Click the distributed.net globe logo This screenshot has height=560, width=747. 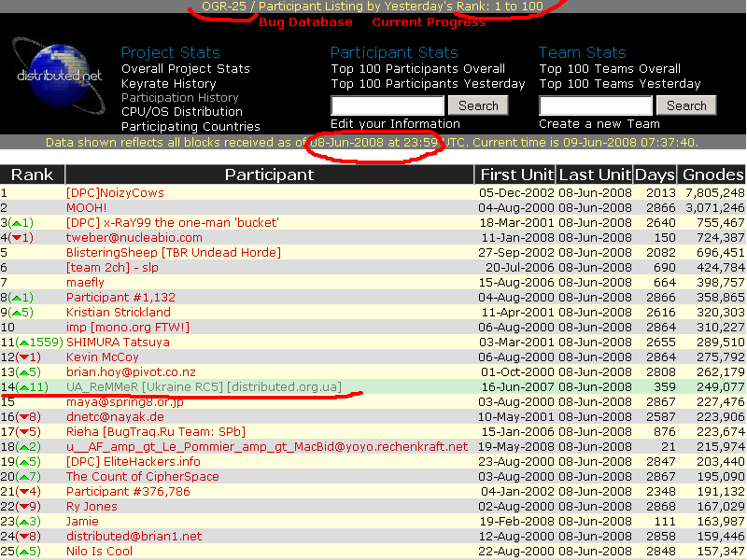click(59, 76)
